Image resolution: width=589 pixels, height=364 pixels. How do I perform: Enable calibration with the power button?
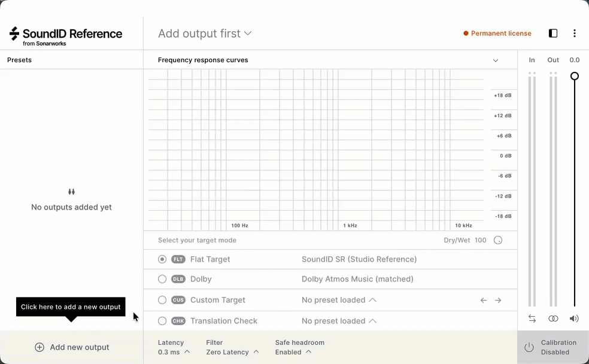(529, 347)
